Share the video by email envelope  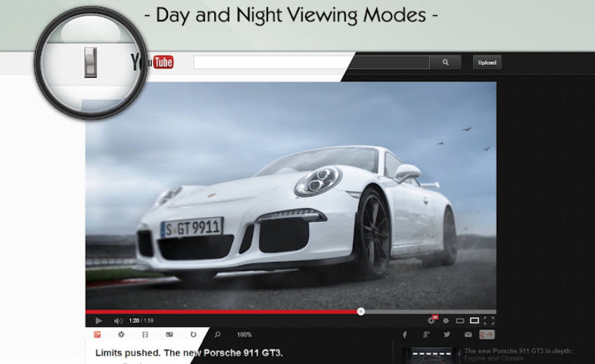coord(468,335)
